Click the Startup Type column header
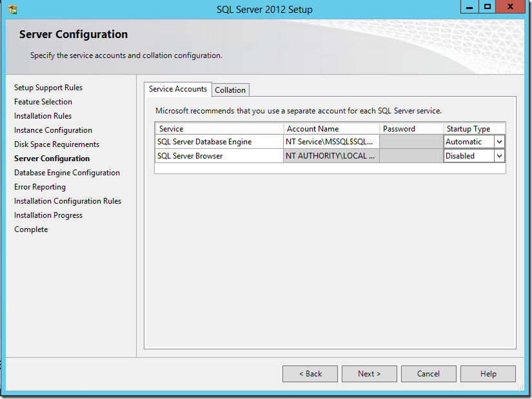Screen dimensions: 532x399 [475, 129]
